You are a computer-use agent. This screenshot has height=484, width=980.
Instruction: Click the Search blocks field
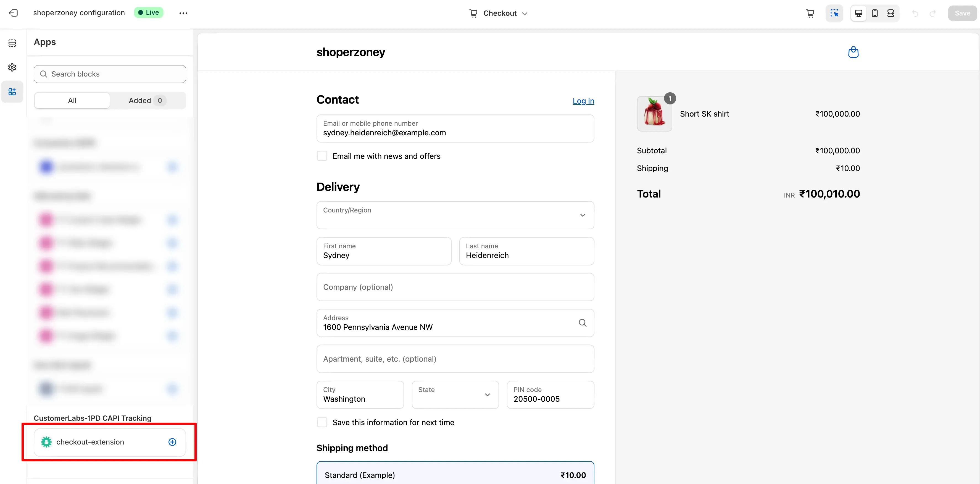click(110, 74)
